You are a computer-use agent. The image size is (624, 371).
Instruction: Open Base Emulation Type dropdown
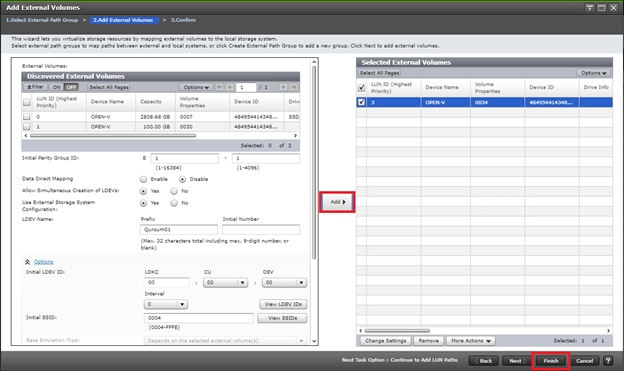[x=225, y=341]
